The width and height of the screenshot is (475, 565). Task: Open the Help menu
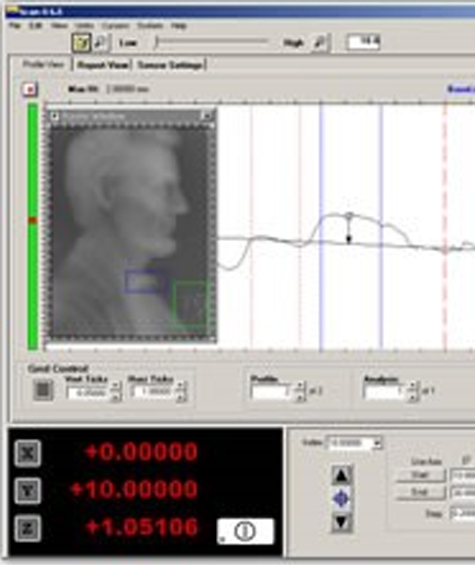coord(179,26)
